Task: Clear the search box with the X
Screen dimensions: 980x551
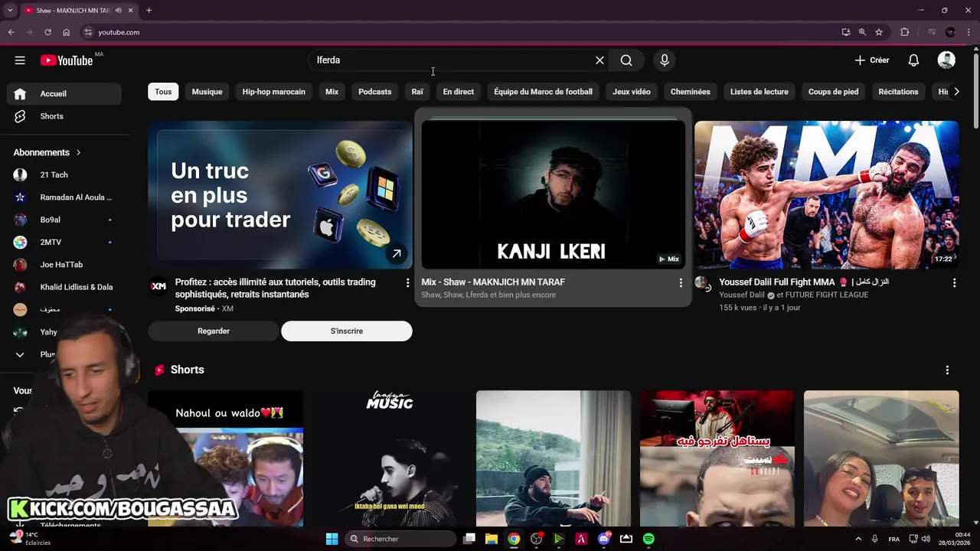Action: tap(599, 60)
